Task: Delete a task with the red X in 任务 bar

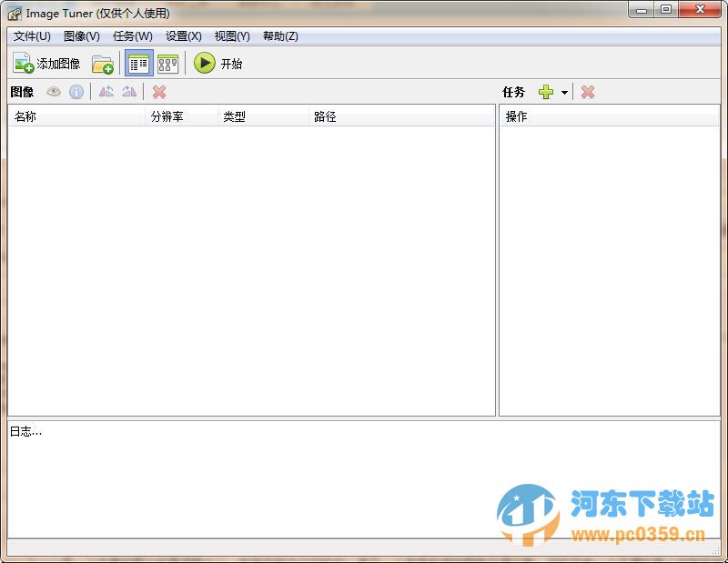Action: [x=588, y=91]
